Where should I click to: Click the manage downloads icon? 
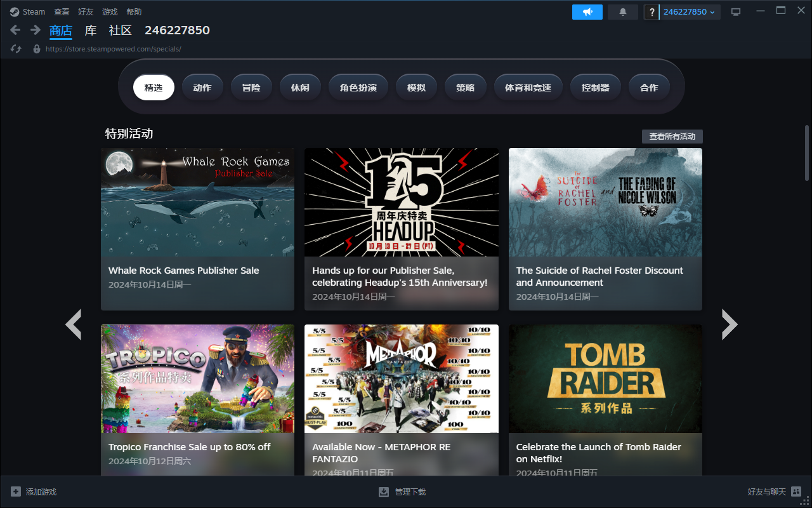(x=384, y=491)
